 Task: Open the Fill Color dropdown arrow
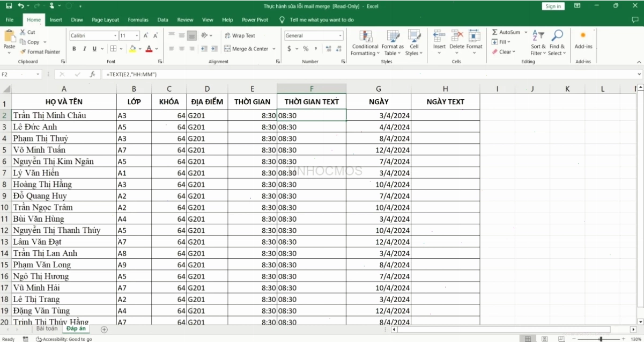tap(140, 49)
